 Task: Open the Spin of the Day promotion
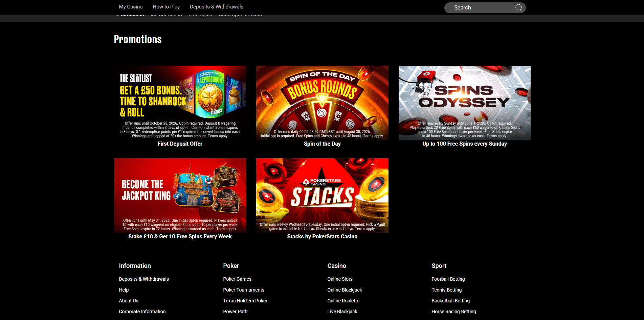[322, 144]
